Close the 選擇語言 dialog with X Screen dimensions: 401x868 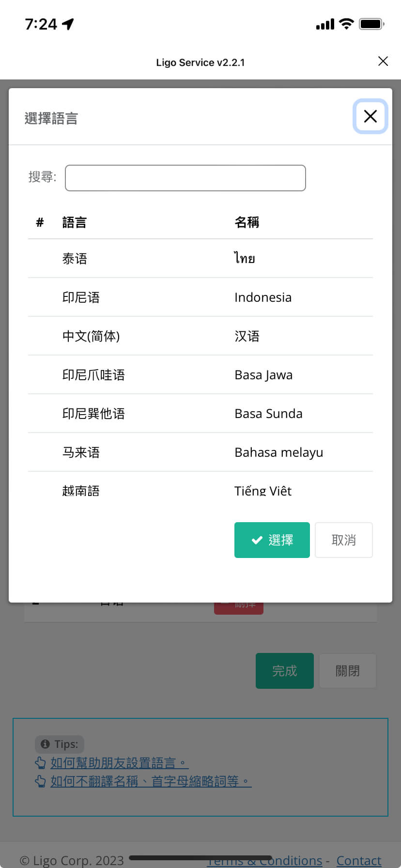click(x=370, y=116)
